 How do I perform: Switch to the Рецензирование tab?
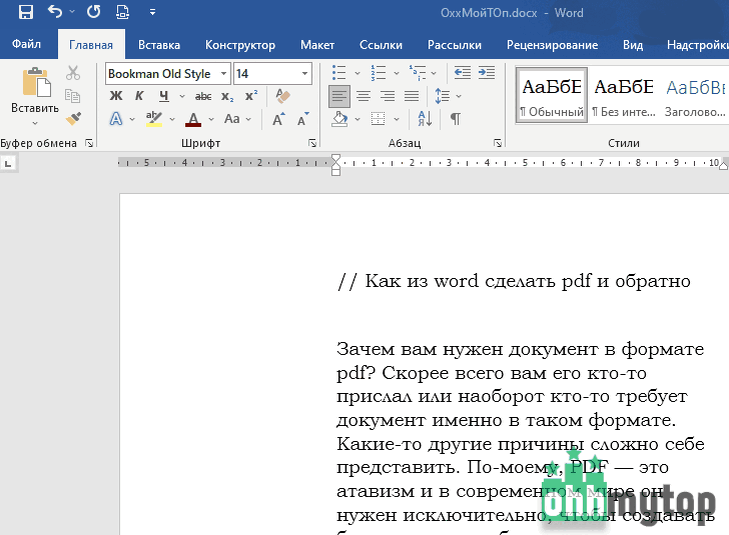point(552,45)
